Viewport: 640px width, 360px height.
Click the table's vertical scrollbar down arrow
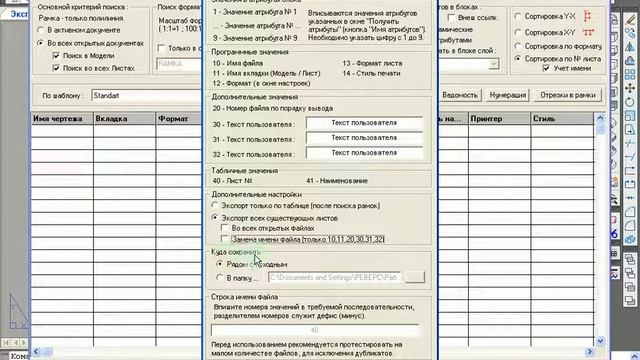tap(600, 341)
